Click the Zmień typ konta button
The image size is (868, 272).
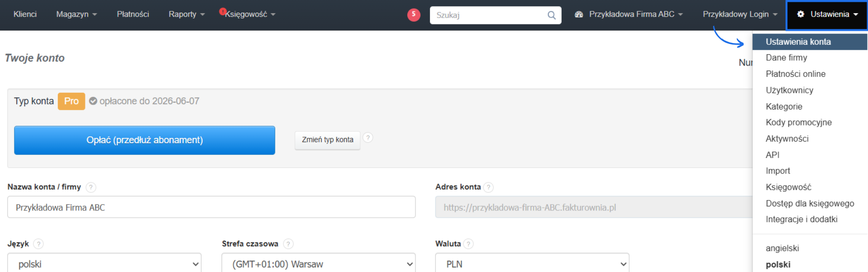tap(327, 140)
